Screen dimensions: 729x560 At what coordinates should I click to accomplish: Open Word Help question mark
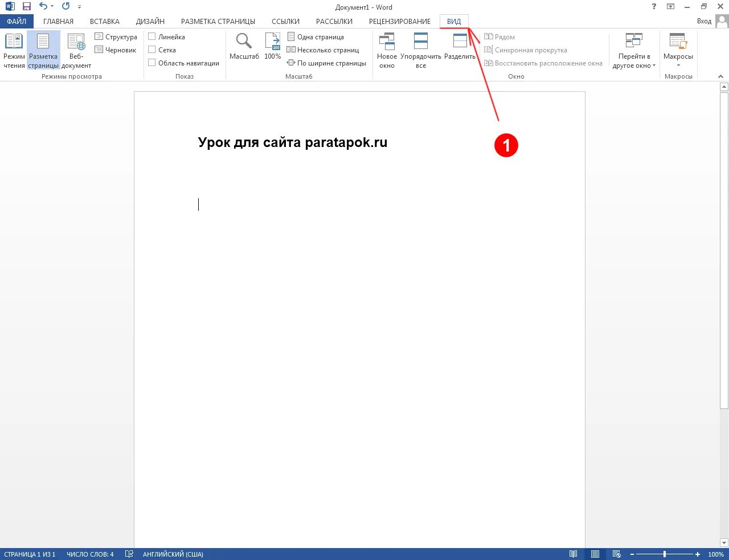654,7
